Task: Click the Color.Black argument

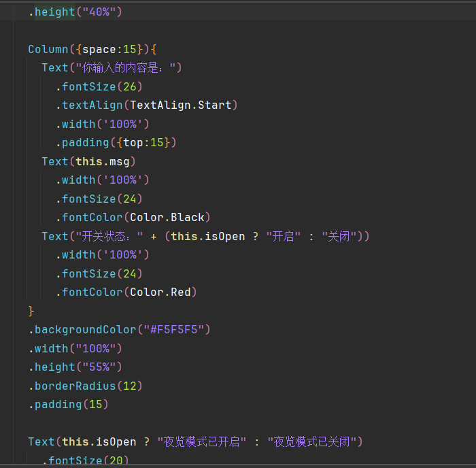Action: click(x=167, y=218)
